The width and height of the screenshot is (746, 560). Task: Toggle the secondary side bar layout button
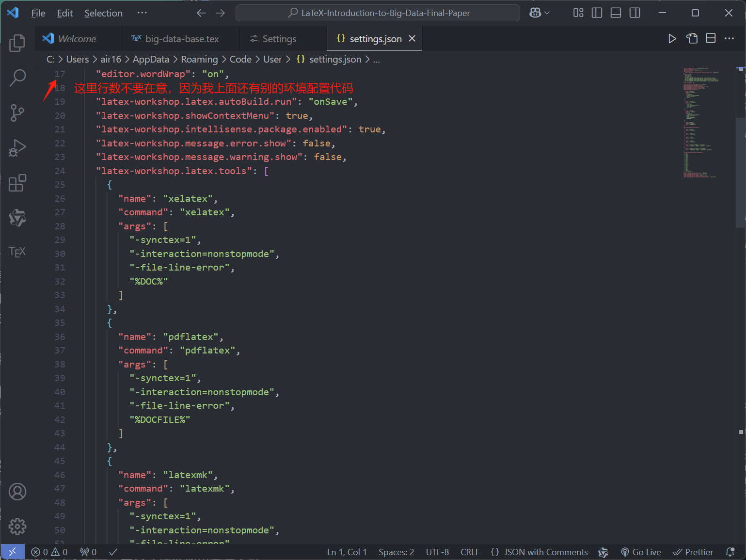(x=635, y=13)
